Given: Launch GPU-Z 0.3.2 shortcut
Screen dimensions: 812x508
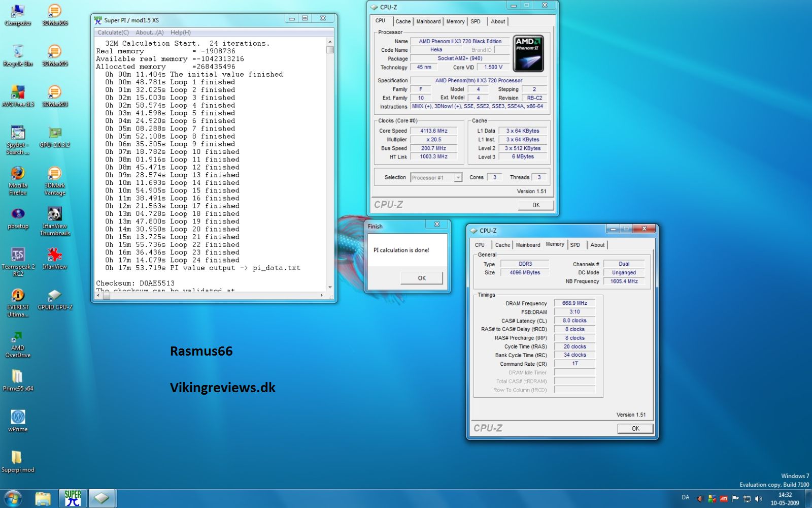Looking at the screenshot, I should coord(54,136).
